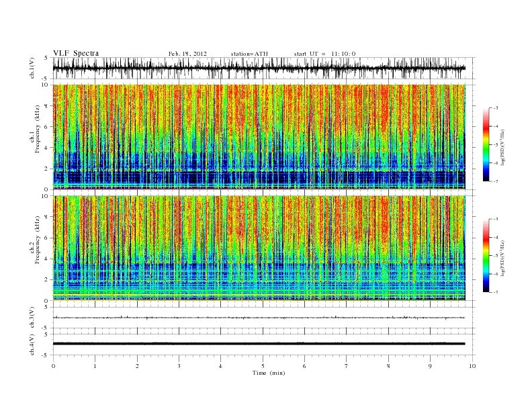Click time-axis tick label "6" at bottom
This screenshot has width=532, height=411.
[x=305, y=366]
